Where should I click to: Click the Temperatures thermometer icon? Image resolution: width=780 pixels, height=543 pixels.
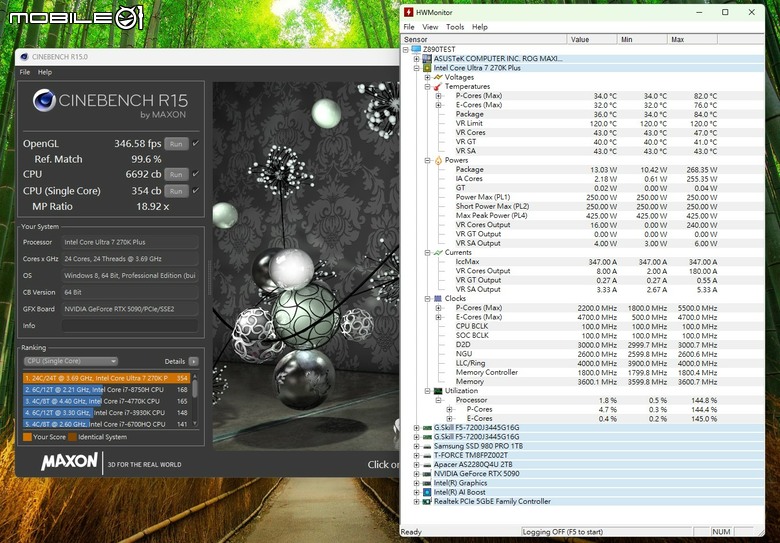pyautogui.click(x=438, y=87)
